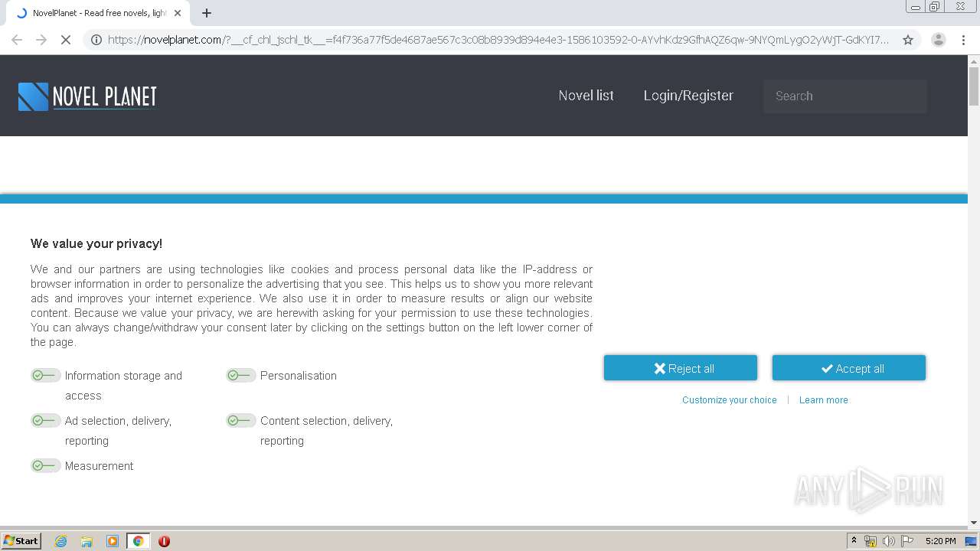980x551 pixels.
Task: Open the Chrome three-dot menu
Action: [963, 40]
